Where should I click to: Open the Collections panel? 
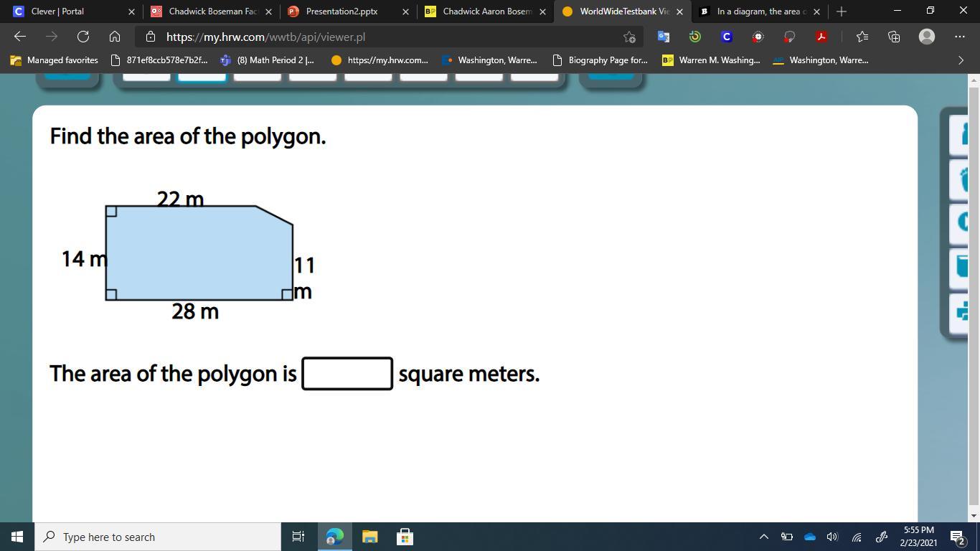coord(894,37)
